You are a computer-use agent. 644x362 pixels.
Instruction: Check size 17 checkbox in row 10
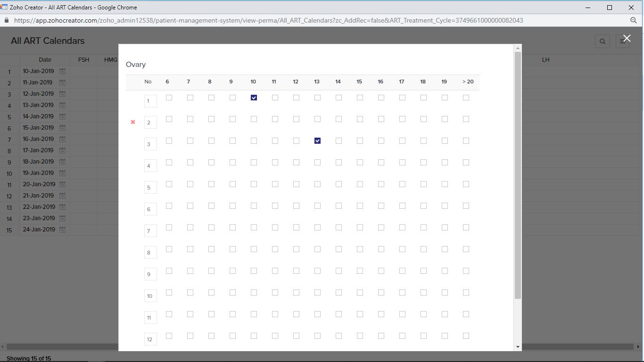point(402,293)
